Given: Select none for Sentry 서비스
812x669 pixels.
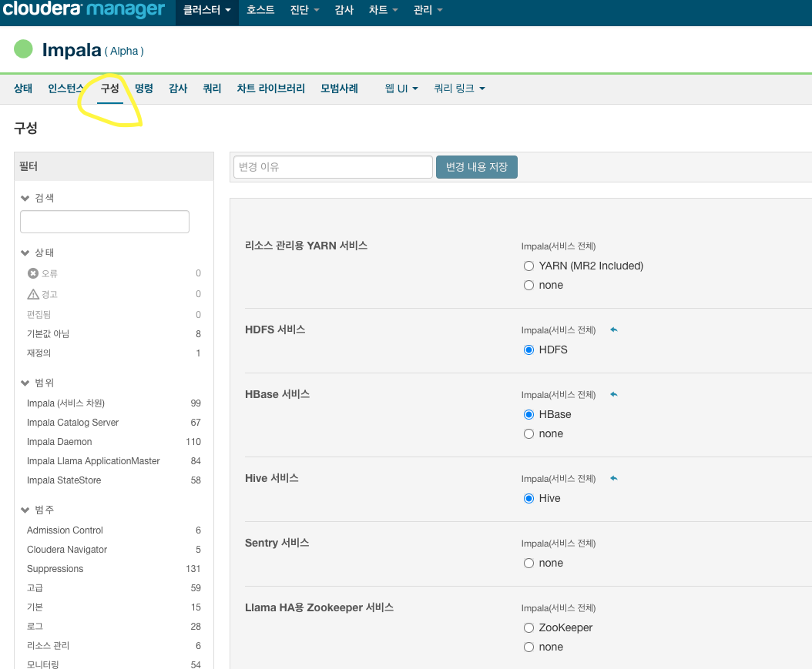Looking at the screenshot, I should [x=528, y=563].
